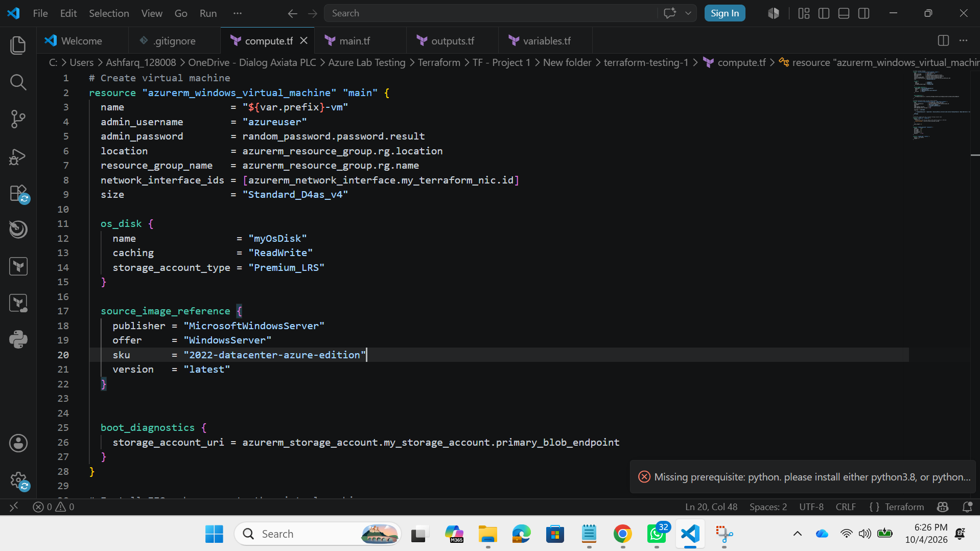Open the Explorer view in activity bar

click(18, 45)
